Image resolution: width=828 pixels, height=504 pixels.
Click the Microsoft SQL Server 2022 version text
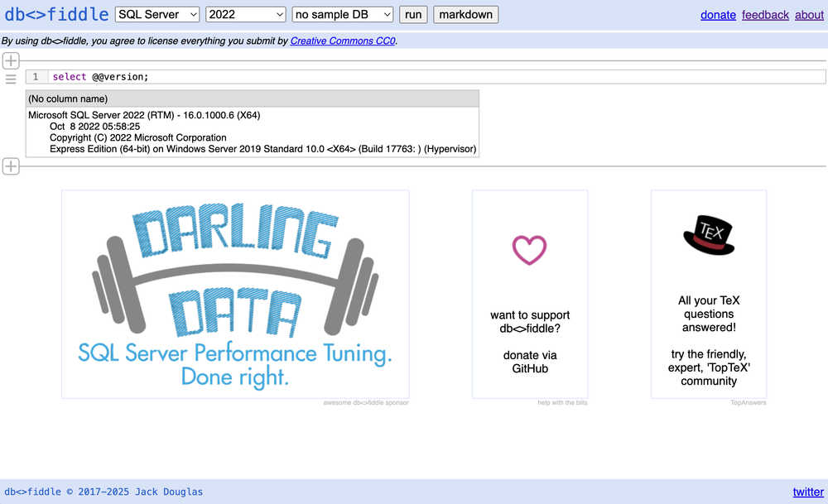point(144,115)
